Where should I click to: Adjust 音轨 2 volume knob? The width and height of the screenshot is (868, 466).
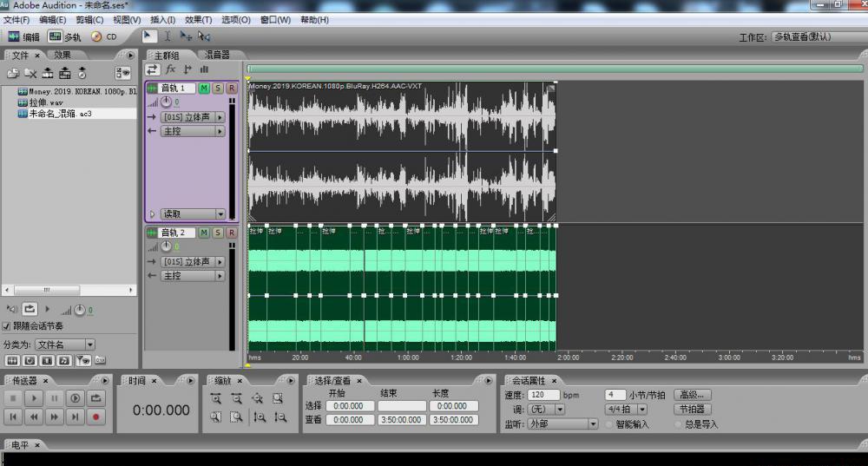[166, 246]
